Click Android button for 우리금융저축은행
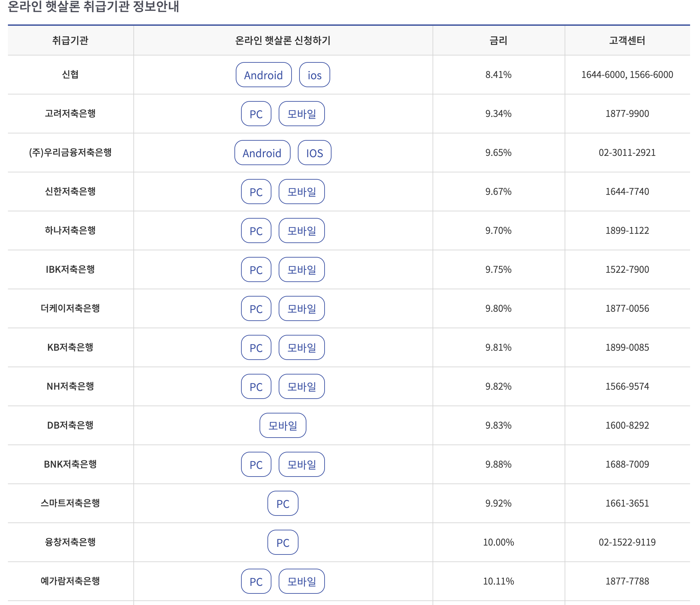700x605 pixels. (x=262, y=153)
